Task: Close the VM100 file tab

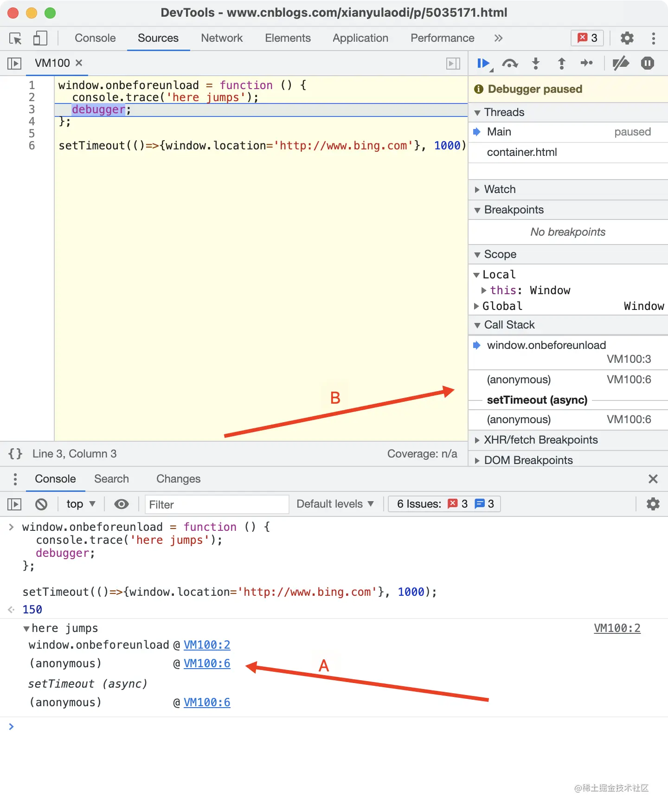Action: [79, 63]
